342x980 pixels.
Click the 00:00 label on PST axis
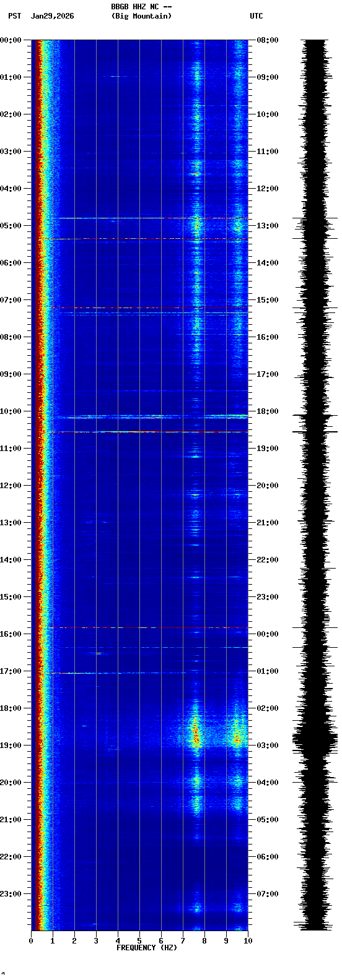11,40
